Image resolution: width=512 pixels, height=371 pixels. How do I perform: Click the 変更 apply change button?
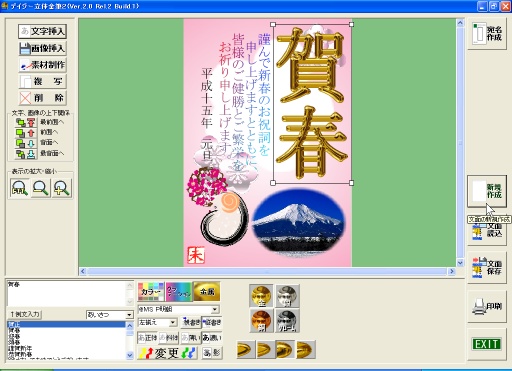pos(168,353)
